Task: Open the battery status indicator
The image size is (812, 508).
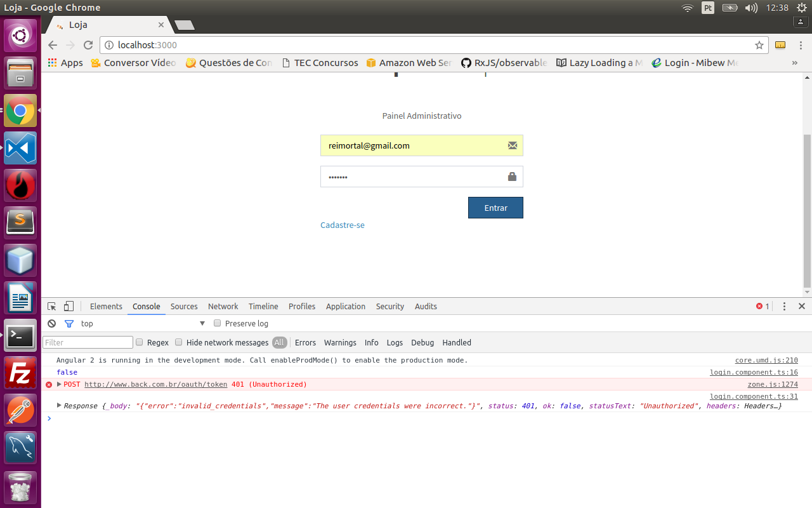Action: point(730,8)
